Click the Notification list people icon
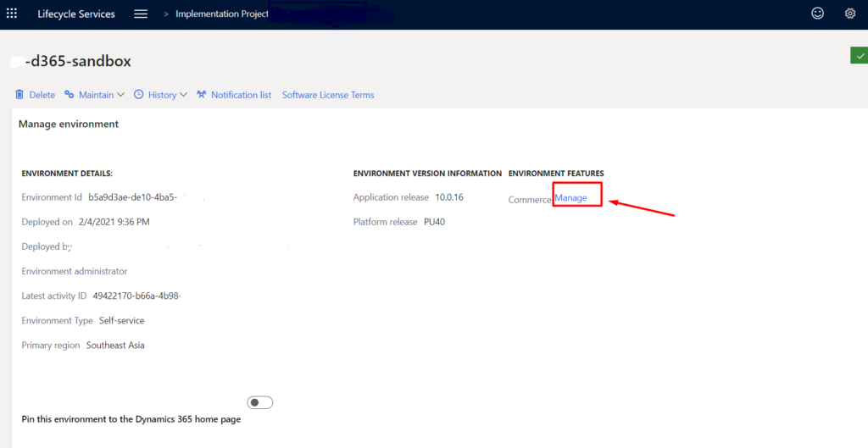 [202, 95]
